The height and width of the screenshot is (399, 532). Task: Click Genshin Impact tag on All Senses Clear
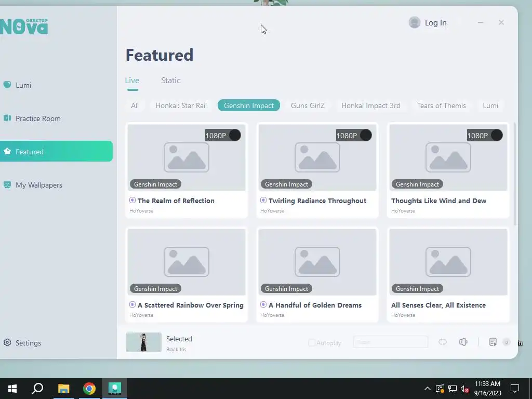click(417, 289)
